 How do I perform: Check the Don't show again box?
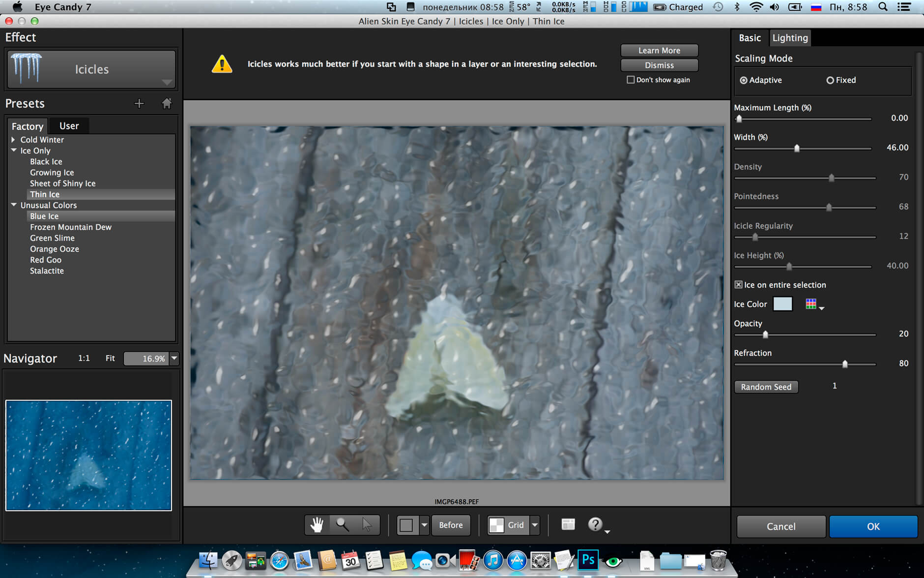click(x=631, y=80)
